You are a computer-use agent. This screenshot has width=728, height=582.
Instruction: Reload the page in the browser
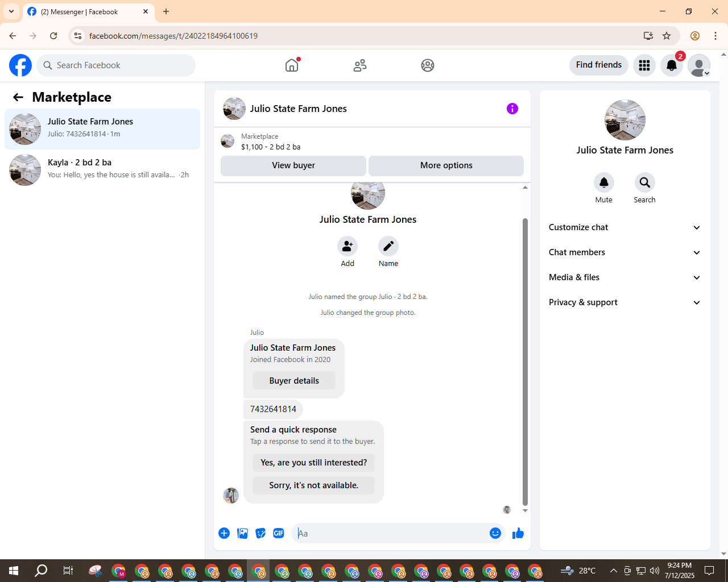coord(53,36)
